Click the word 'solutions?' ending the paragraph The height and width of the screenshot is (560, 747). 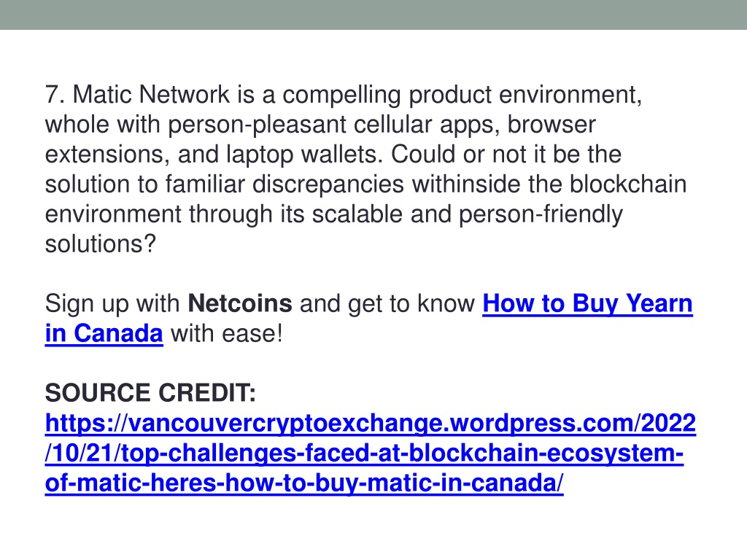[x=101, y=244]
